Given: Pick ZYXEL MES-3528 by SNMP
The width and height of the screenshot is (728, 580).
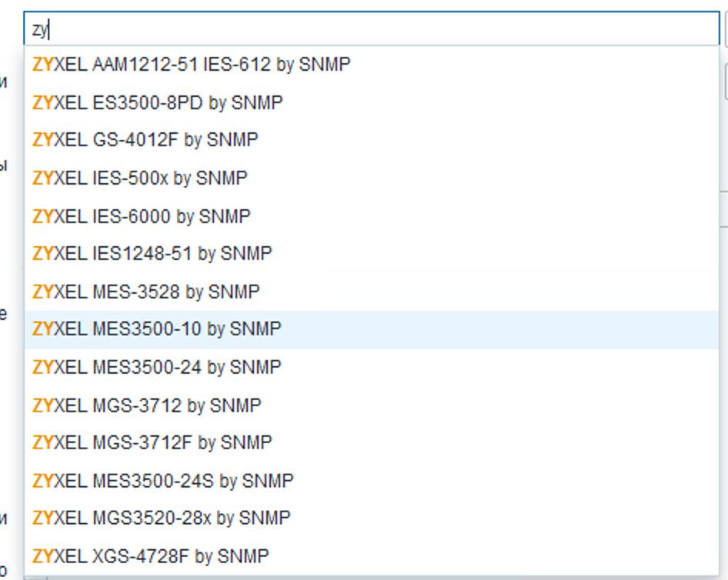Looking at the screenshot, I should tap(372, 292).
